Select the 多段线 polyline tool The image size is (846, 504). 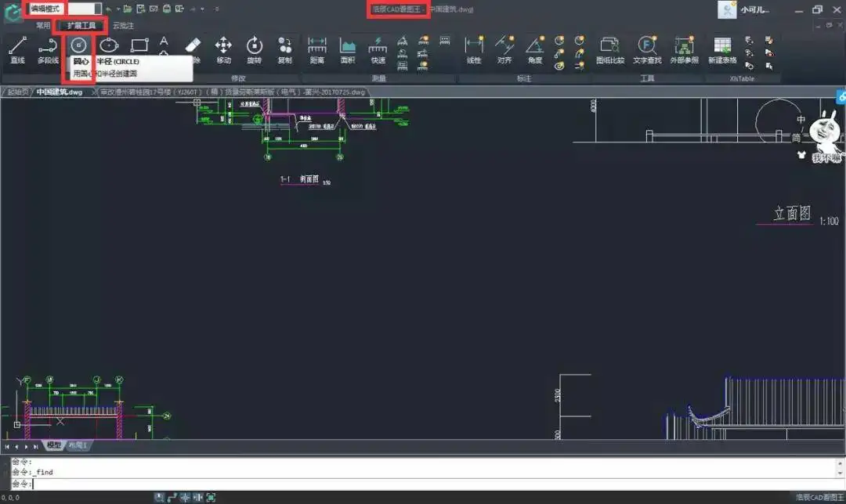click(48, 49)
